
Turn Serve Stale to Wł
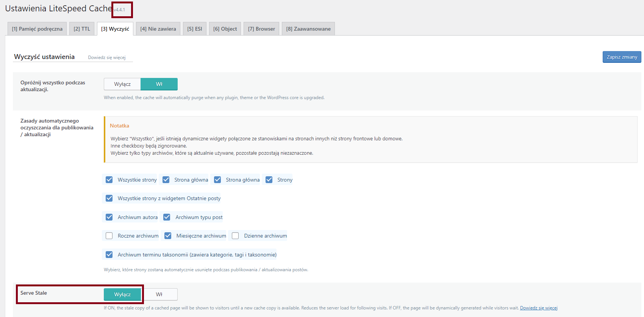159,294
